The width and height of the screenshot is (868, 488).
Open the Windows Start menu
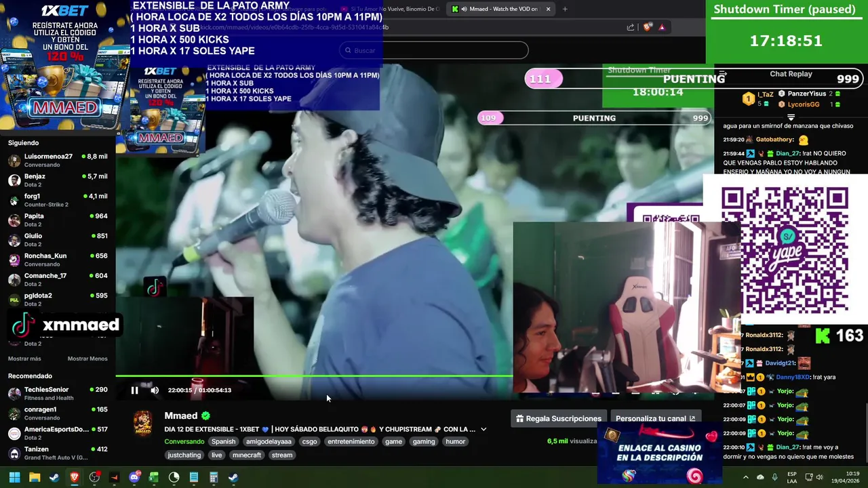pyautogui.click(x=14, y=477)
